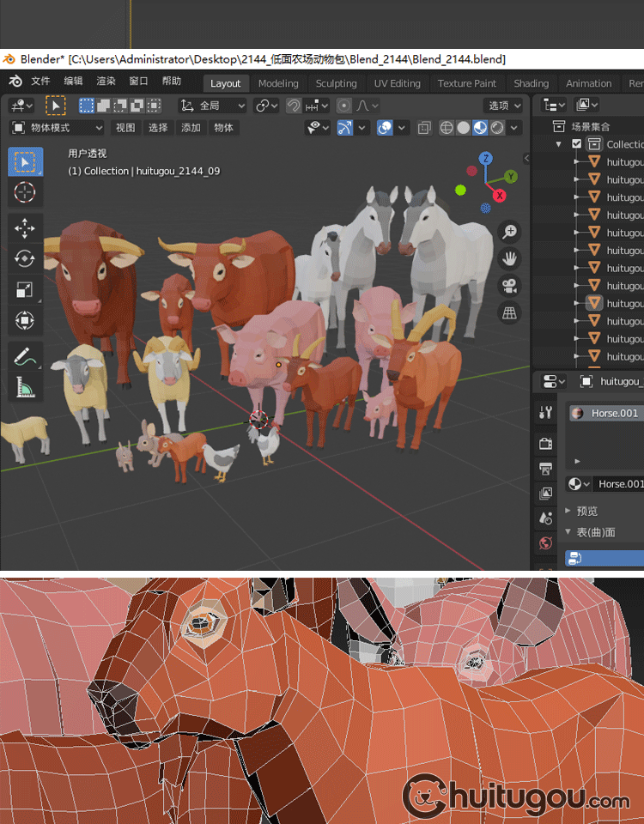This screenshot has height=824, width=644.
Task: Toggle camera view in the viewport
Action: pos(510,285)
